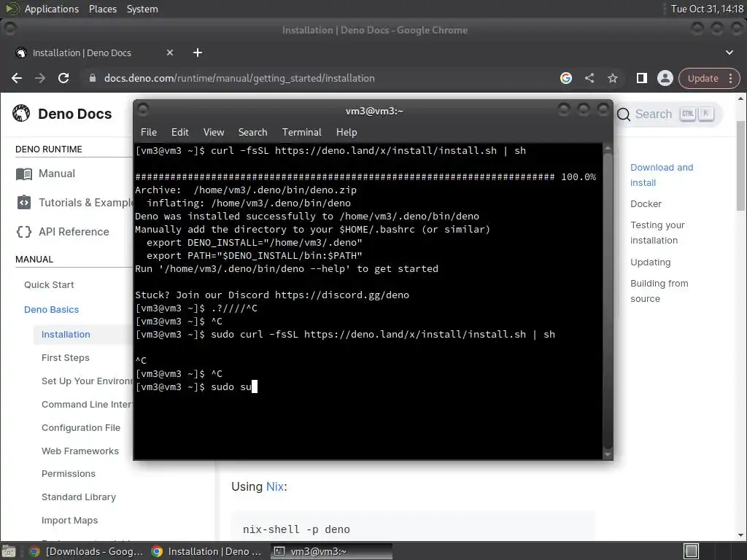Open the Import Maps page
The height and width of the screenshot is (560, 747).
[x=69, y=521]
